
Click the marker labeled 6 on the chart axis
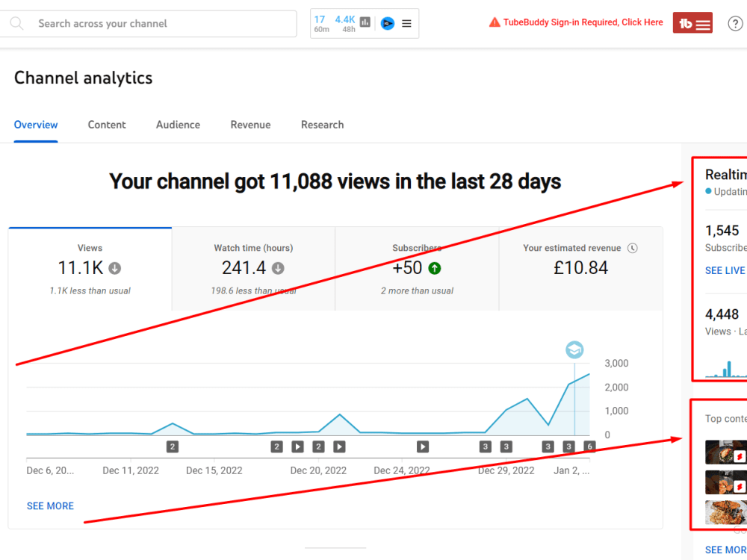pos(589,446)
